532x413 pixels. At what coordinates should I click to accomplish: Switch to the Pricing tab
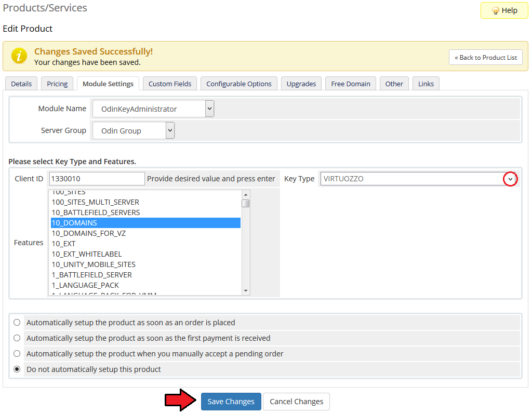point(57,84)
